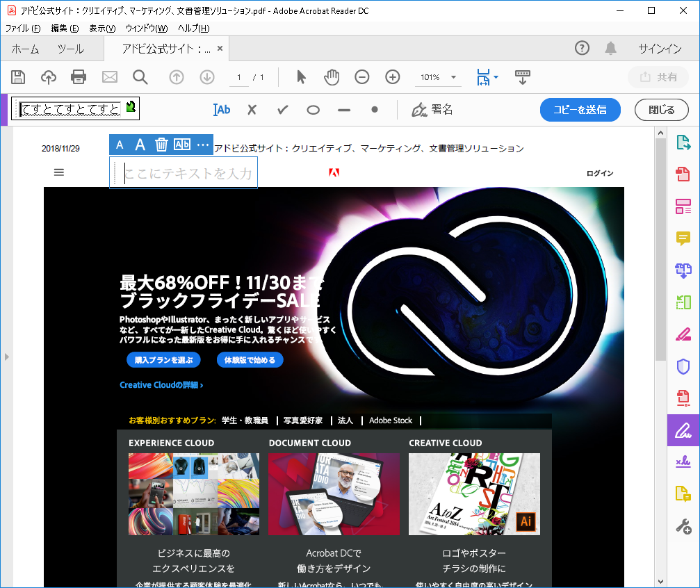Switch to ツール tab
This screenshot has height=588, width=700.
click(70, 49)
